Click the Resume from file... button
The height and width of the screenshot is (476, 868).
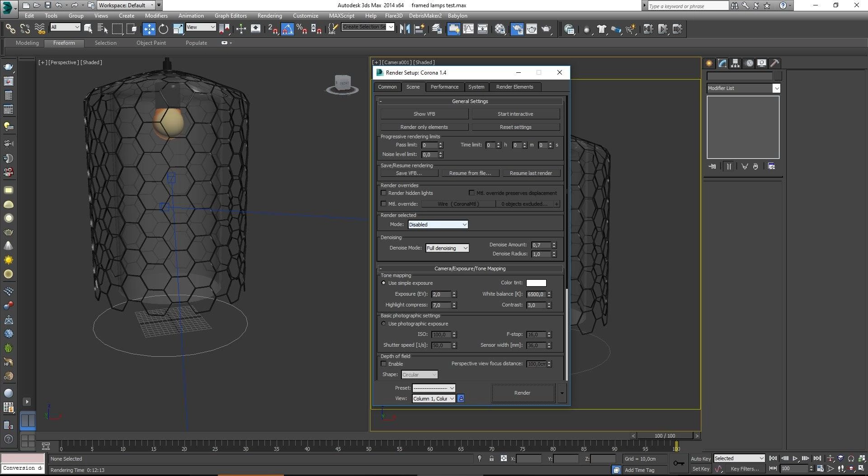tap(470, 173)
